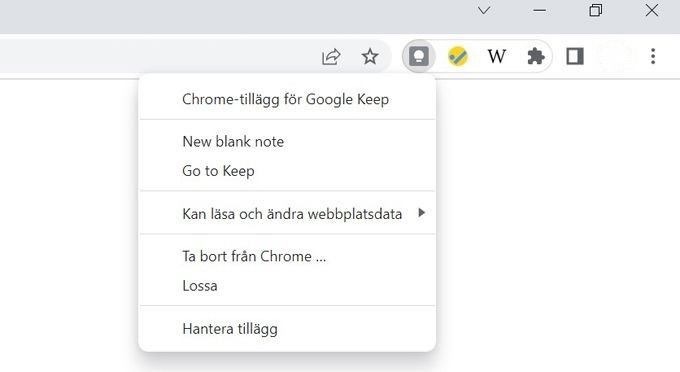Open the yellow checkmark extension

point(458,56)
